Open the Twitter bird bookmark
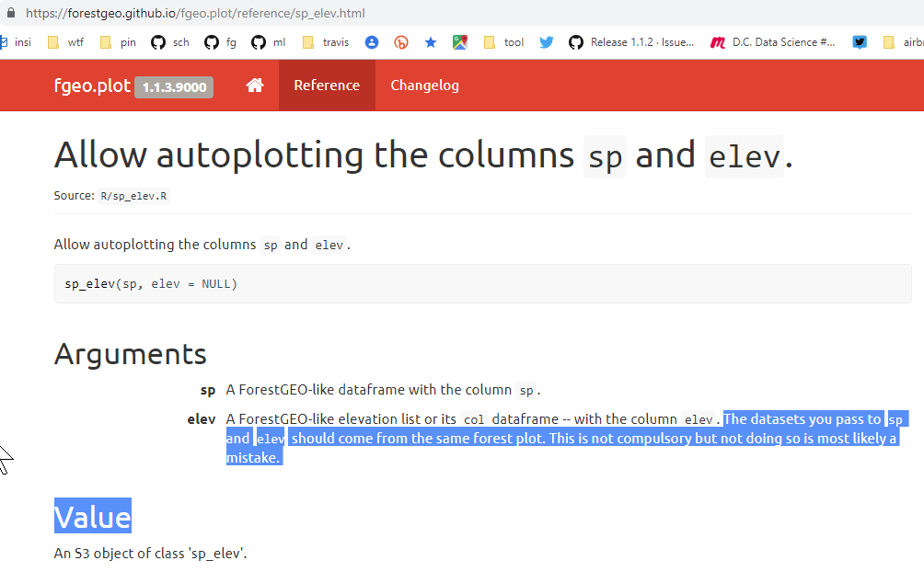The image size is (924, 572). point(546,41)
